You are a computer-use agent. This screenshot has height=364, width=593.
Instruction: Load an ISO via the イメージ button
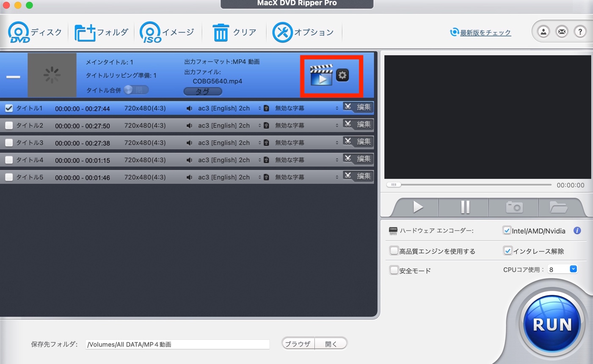pyautogui.click(x=167, y=32)
